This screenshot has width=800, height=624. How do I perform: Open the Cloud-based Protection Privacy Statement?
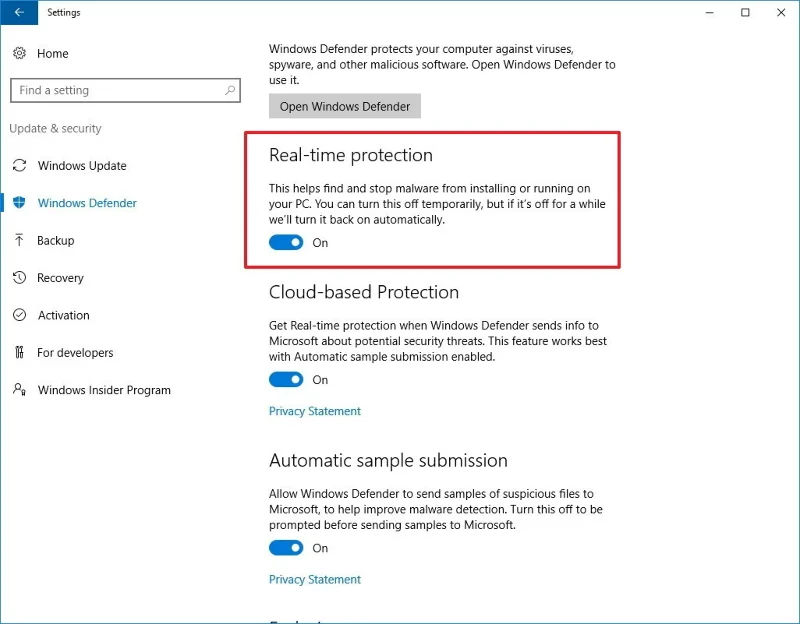[x=314, y=410]
